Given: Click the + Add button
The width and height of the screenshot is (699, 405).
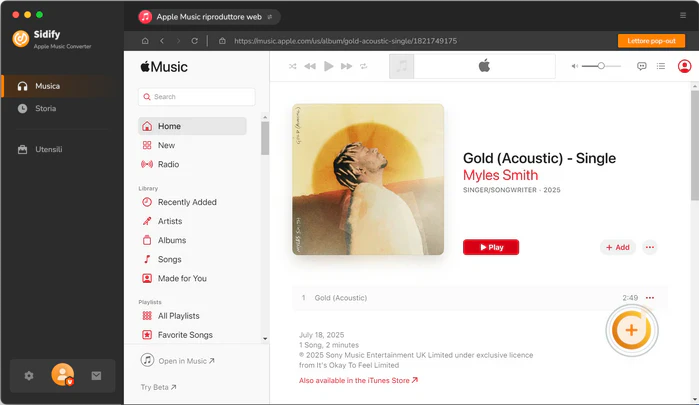Looking at the screenshot, I should [617, 247].
